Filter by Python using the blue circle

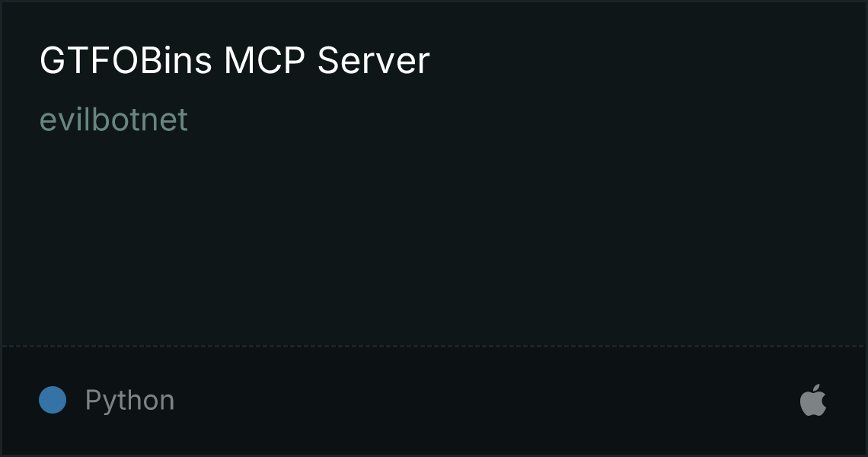click(53, 400)
